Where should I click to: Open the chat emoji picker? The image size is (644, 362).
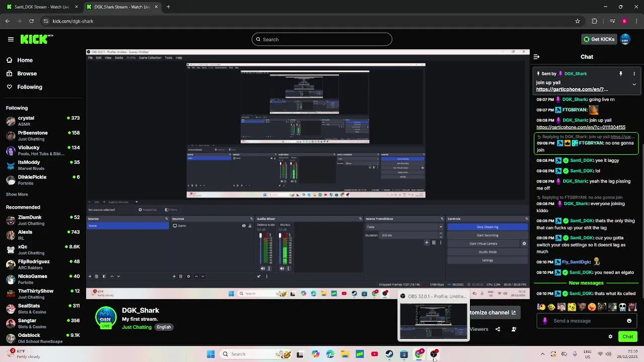(629, 321)
